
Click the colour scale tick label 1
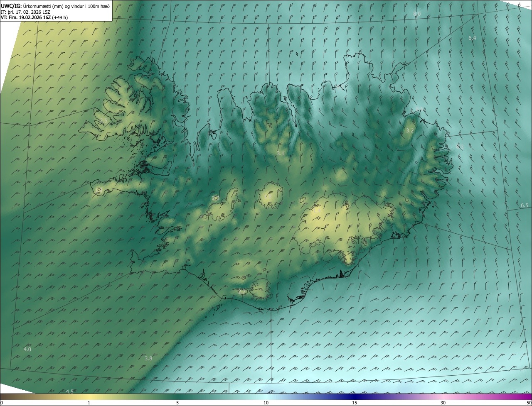click(x=89, y=403)
